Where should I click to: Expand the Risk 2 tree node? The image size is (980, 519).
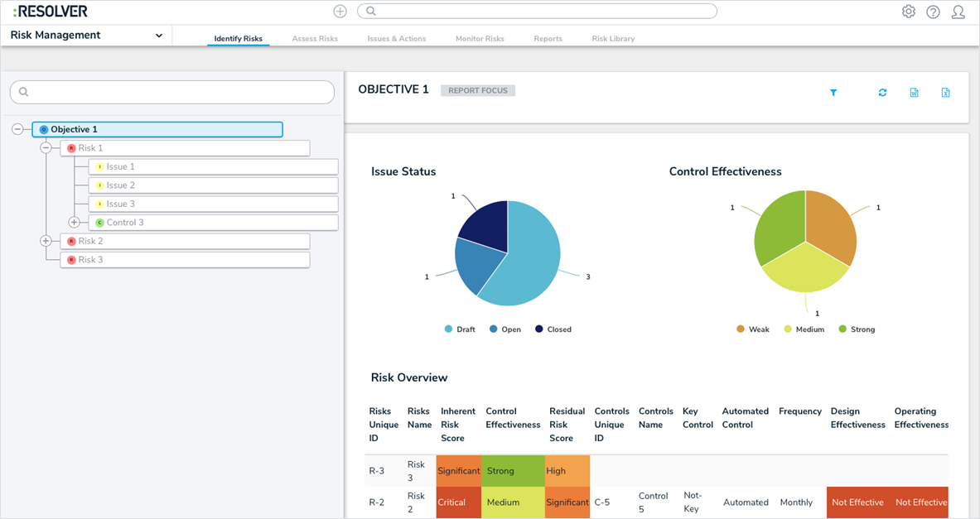coord(46,240)
